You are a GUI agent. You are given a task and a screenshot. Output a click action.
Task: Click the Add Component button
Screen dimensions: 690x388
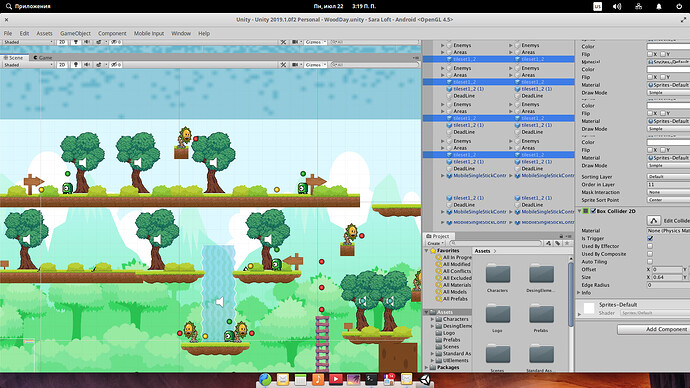coord(653,329)
